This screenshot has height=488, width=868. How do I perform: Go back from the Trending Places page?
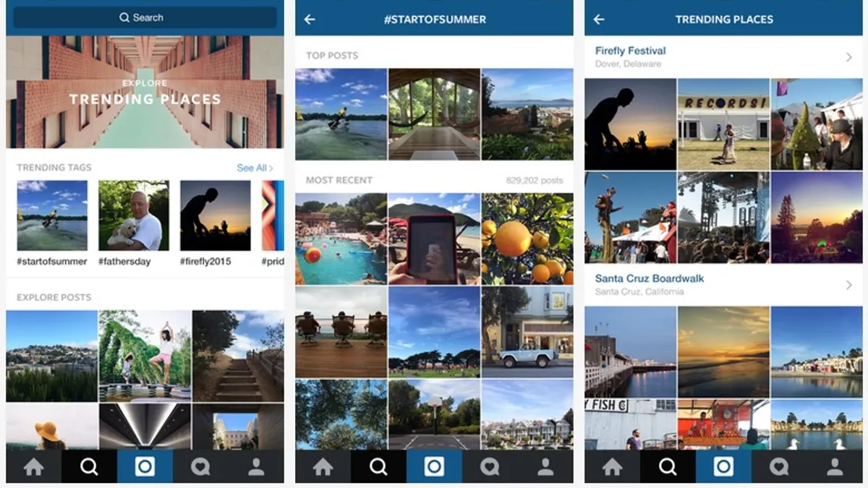coord(599,20)
